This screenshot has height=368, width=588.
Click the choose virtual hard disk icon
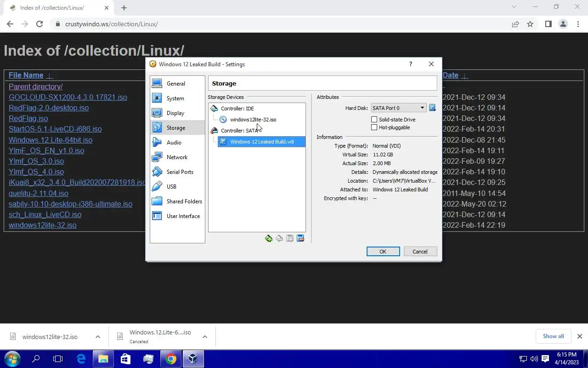tap(432, 108)
